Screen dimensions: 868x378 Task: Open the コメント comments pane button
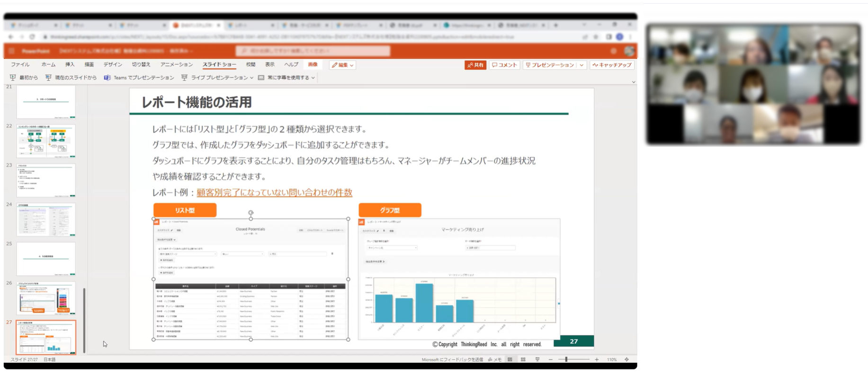coord(504,65)
